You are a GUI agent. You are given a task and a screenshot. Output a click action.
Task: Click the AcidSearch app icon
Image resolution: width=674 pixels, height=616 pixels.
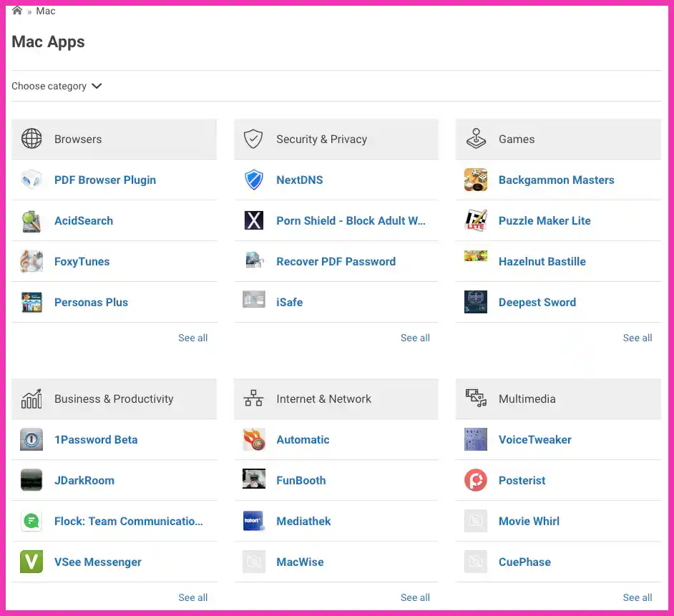click(31, 220)
